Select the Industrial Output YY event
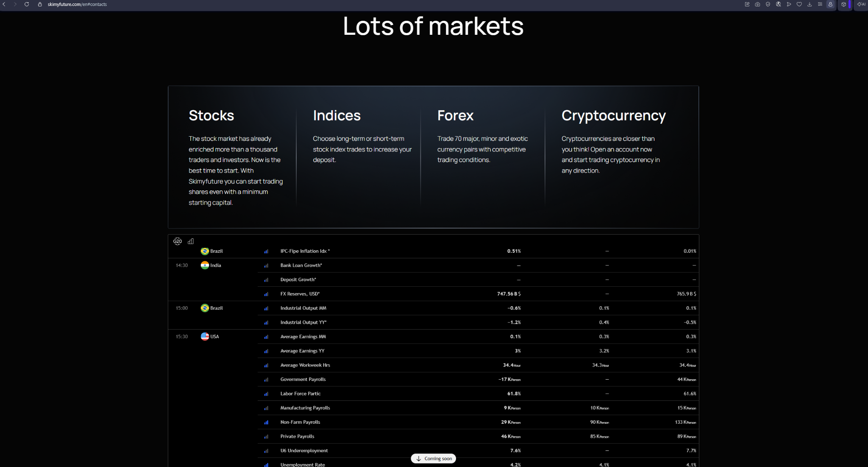Viewport: 868px width, 467px height. [x=478, y=322]
